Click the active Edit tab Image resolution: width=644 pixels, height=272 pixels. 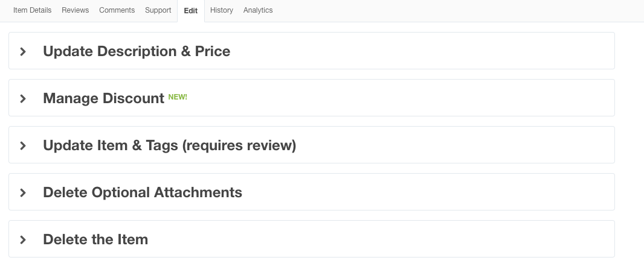coord(190,11)
